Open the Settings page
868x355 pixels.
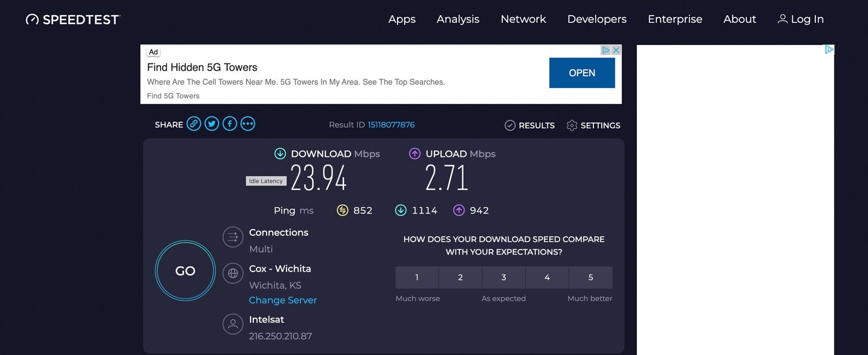(593, 125)
